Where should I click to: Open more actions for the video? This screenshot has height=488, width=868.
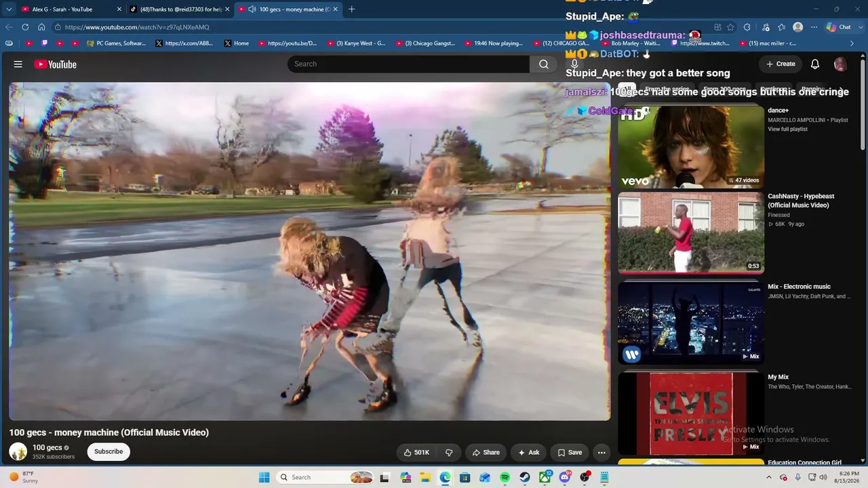tap(601, 453)
